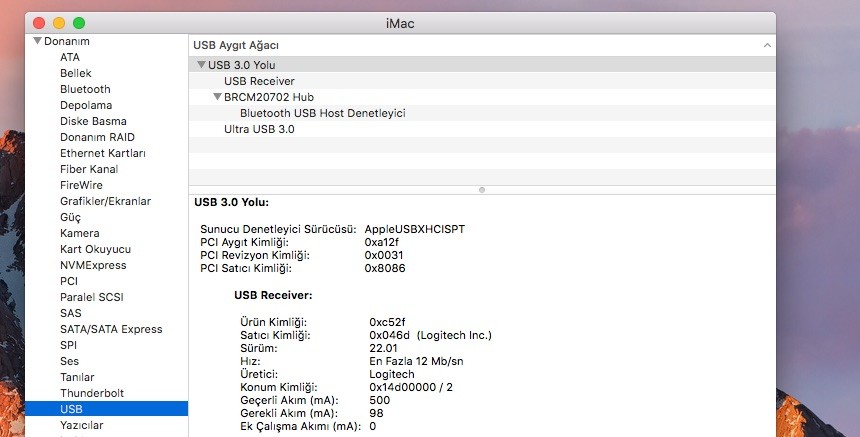Select Bluetooth USB Host Denetleyici entry
The height and width of the screenshot is (437, 860).
tap(322, 113)
